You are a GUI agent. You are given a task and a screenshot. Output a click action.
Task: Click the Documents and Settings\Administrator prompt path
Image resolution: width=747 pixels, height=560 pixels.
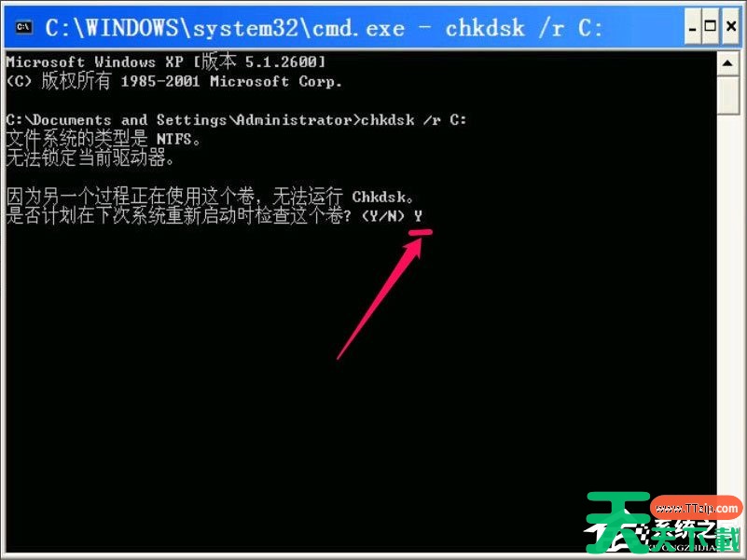(x=184, y=120)
